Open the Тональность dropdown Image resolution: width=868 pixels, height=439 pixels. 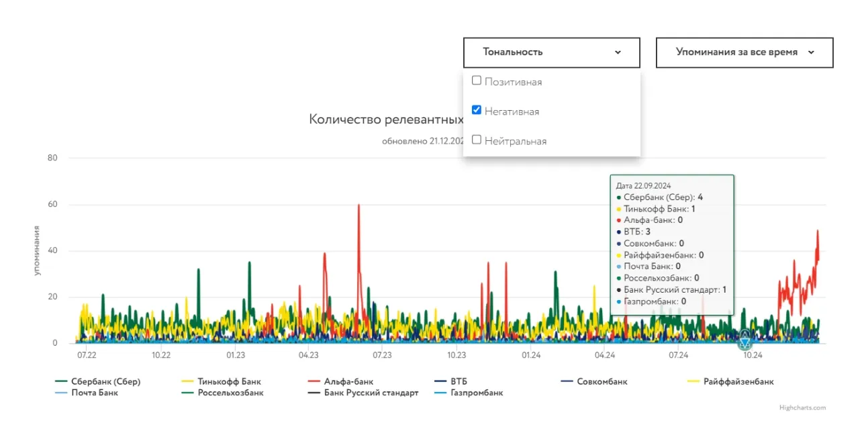(x=551, y=52)
